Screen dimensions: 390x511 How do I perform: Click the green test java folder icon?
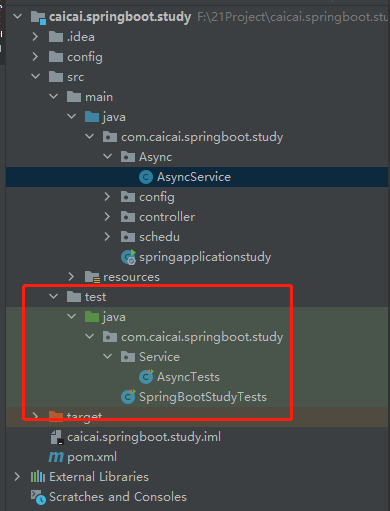point(92,317)
